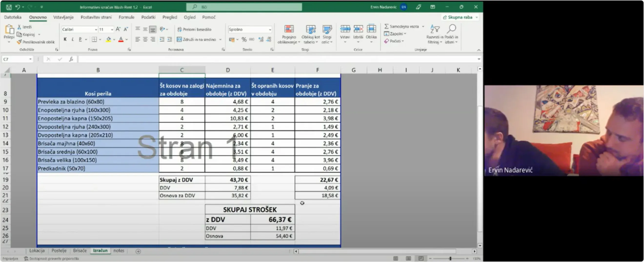The height and width of the screenshot is (262, 644).
Task: Switch to the Vstavljanje ribbon tab
Action: (63, 17)
